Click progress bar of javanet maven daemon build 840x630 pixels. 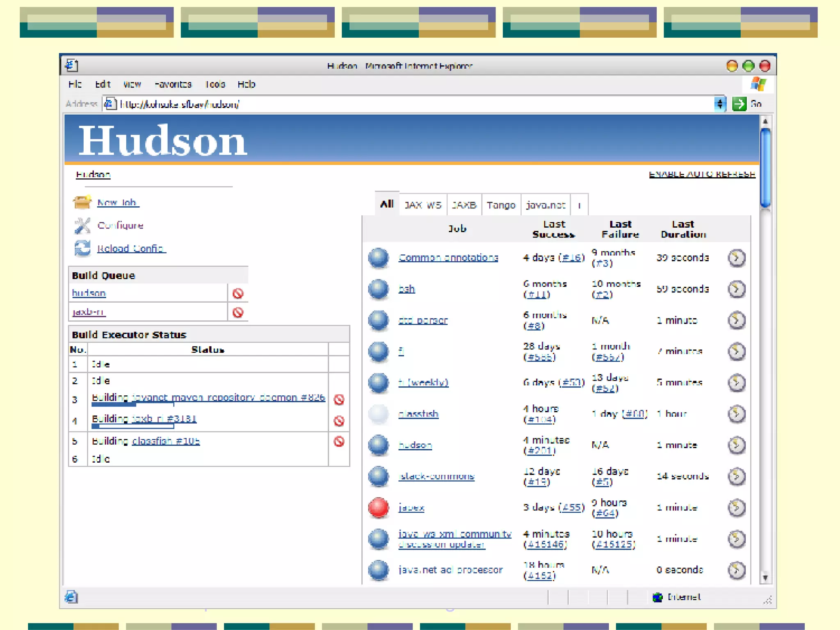(x=133, y=405)
